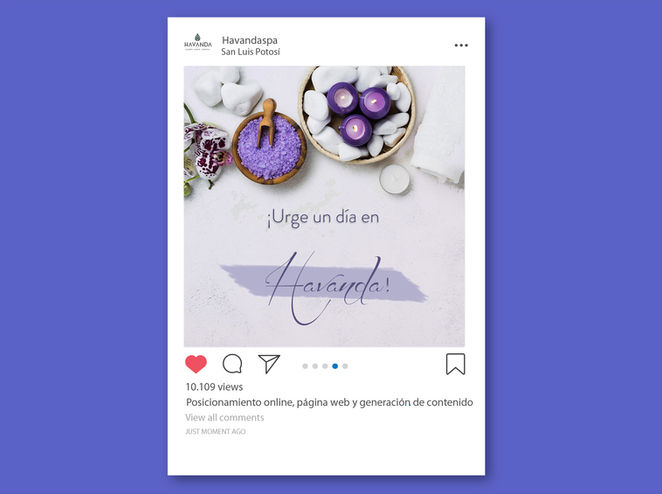The width and height of the screenshot is (662, 494).
Task: Click the 10.109 views count
Action: tap(214, 387)
